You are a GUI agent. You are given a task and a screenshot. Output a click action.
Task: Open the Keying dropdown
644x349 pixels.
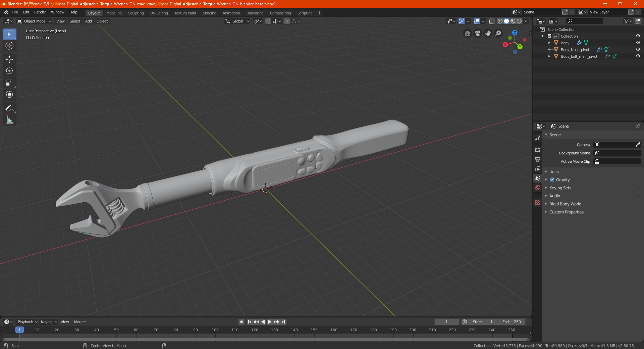point(49,322)
